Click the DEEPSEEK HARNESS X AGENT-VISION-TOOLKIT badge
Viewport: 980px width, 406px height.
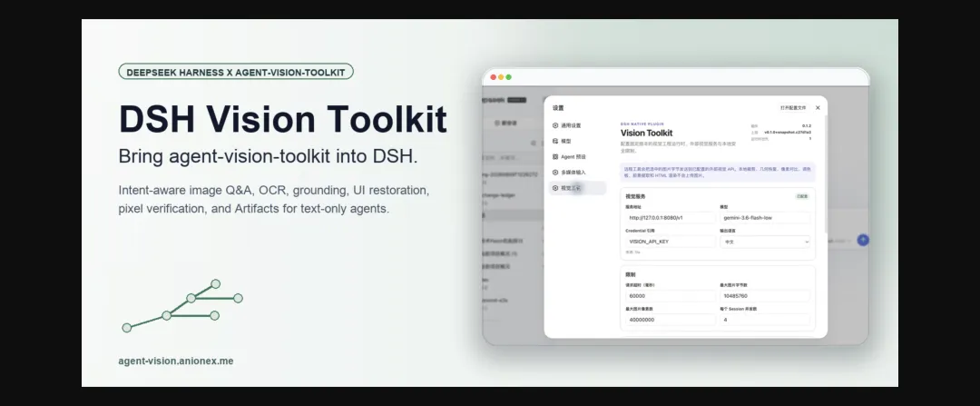236,72
